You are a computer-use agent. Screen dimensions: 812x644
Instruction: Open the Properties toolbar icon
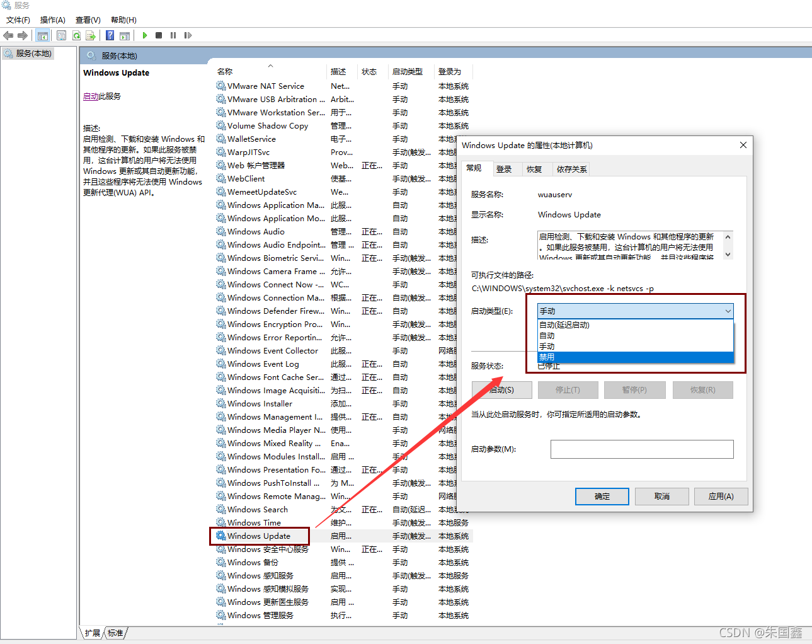click(x=61, y=35)
